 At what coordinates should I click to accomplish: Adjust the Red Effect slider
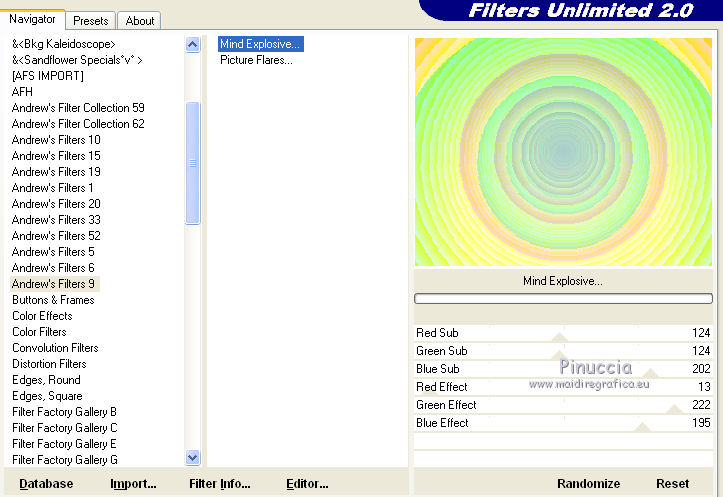tap(563, 387)
